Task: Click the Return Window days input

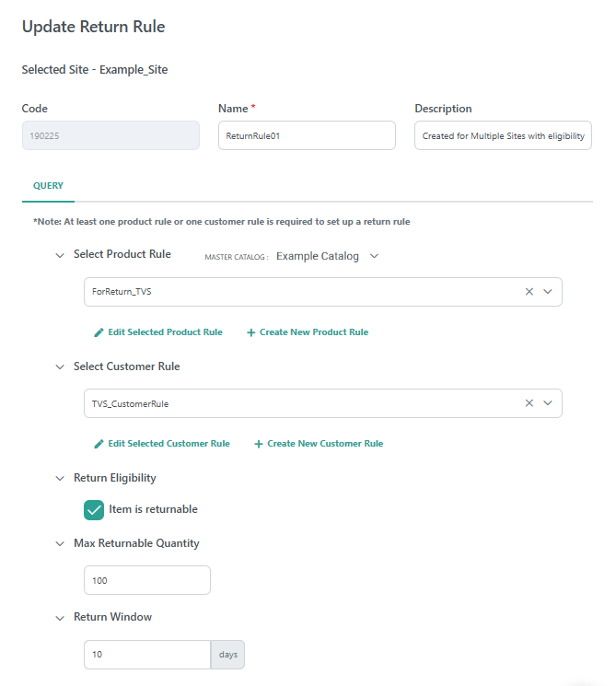Action: point(147,655)
